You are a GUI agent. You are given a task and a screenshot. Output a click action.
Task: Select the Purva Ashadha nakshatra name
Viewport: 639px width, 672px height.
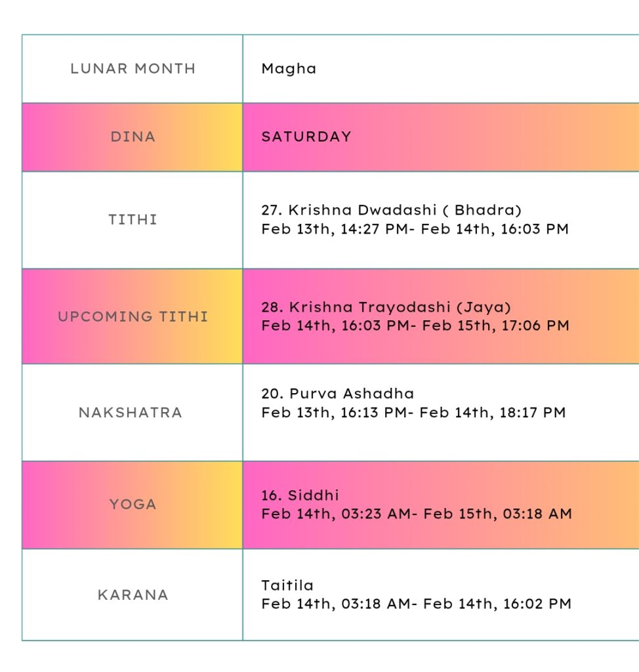[337, 394]
